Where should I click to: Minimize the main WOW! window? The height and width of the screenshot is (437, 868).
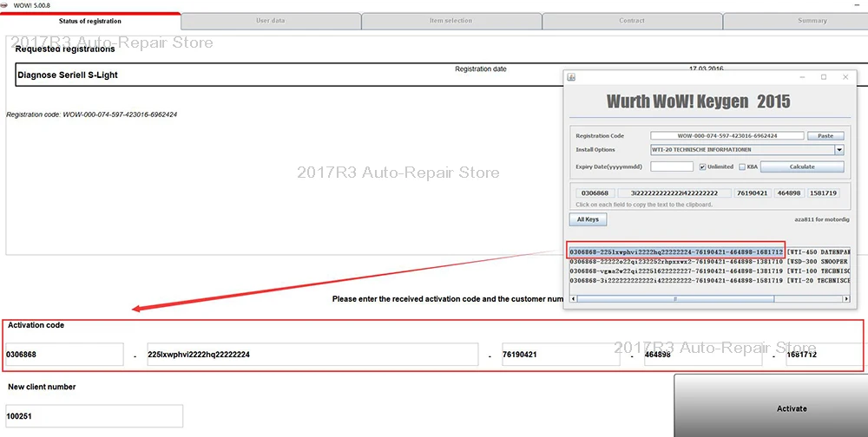click(856, 5)
